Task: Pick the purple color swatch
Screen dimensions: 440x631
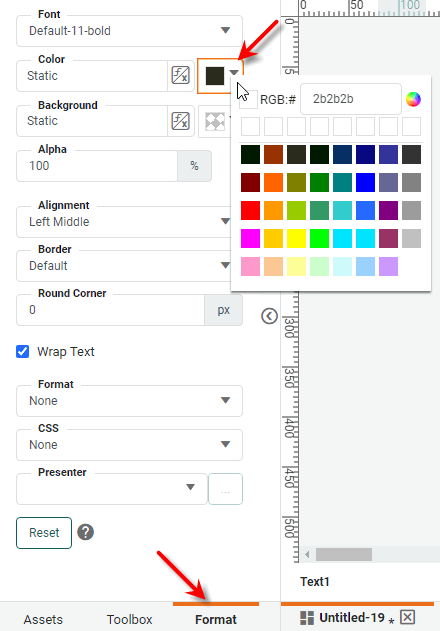Action: [x=388, y=210]
